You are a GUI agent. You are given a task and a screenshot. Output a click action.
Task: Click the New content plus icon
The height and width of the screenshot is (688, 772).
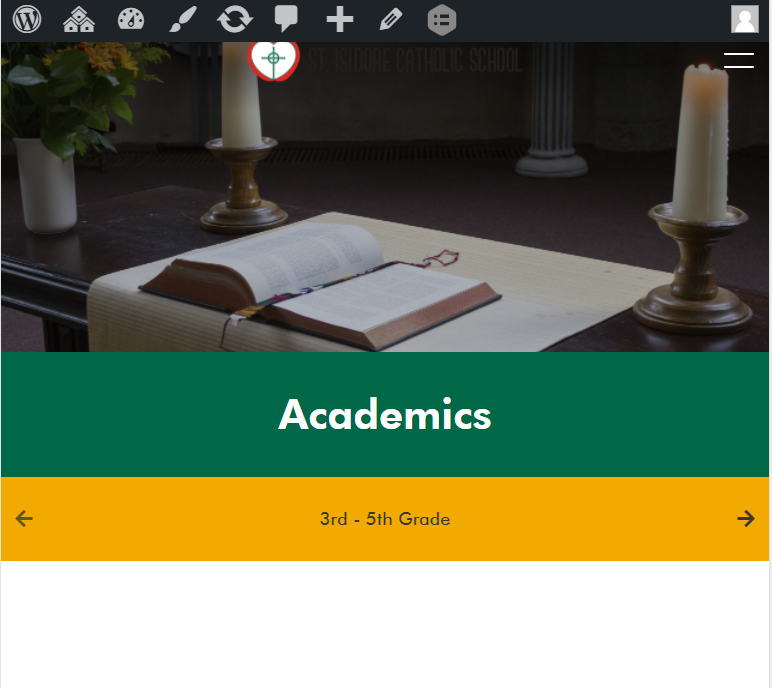click(x=340, y=20)
